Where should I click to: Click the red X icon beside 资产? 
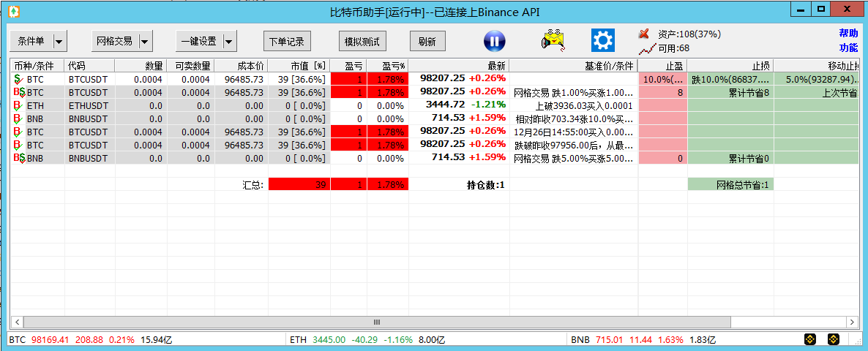[644, 34]
